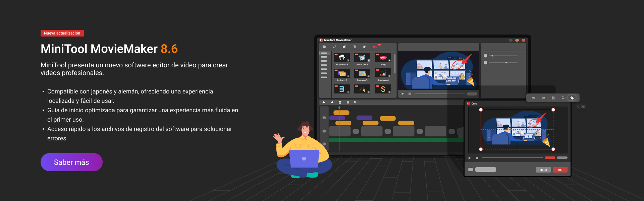Open the Effect tab with overlapping squares icon
The height and width of the screenshot is (201, 644).
coord(344,47)
